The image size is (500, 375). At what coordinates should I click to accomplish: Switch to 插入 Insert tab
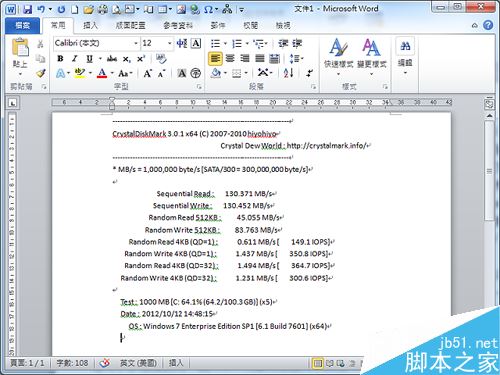tap(90, 25)
